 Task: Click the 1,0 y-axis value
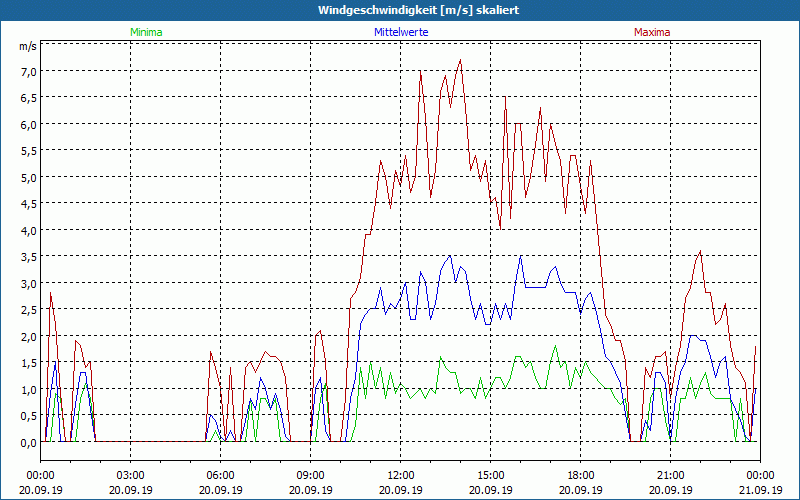(x=28, y=390)
